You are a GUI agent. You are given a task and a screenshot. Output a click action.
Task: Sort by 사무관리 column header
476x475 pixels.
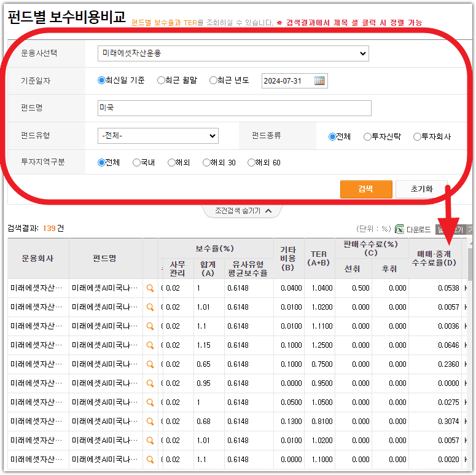pos(178,269)
